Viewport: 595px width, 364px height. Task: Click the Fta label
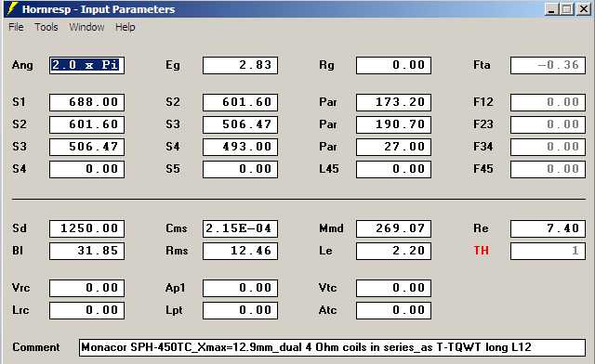(x=482, y=65)
